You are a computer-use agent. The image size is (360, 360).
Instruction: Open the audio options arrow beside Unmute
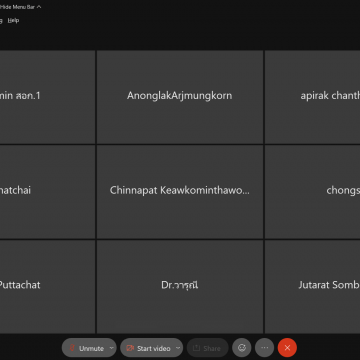(112, 348)
